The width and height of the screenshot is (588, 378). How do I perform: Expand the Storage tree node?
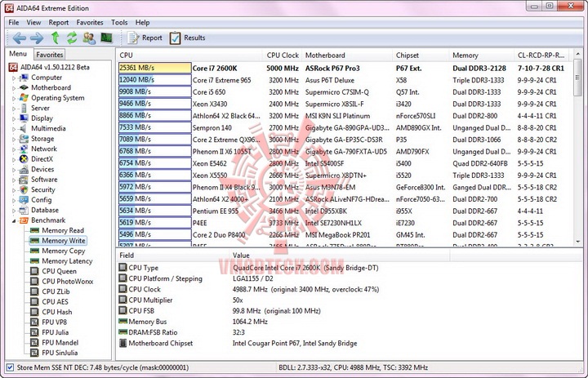(x=14, y=139)
